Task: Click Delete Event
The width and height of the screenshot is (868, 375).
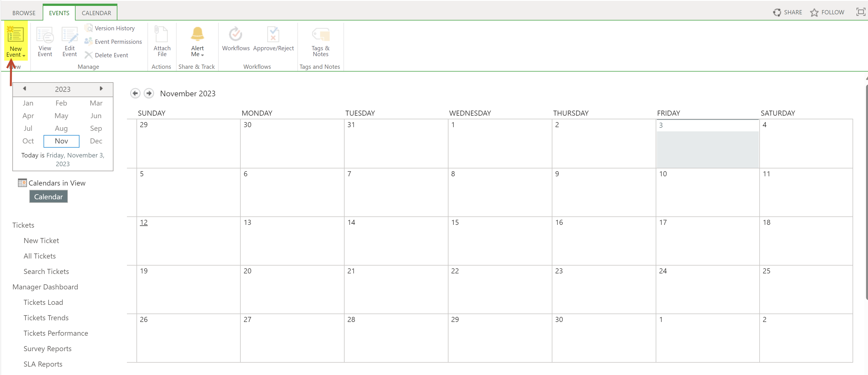Action: coord(111,55)
